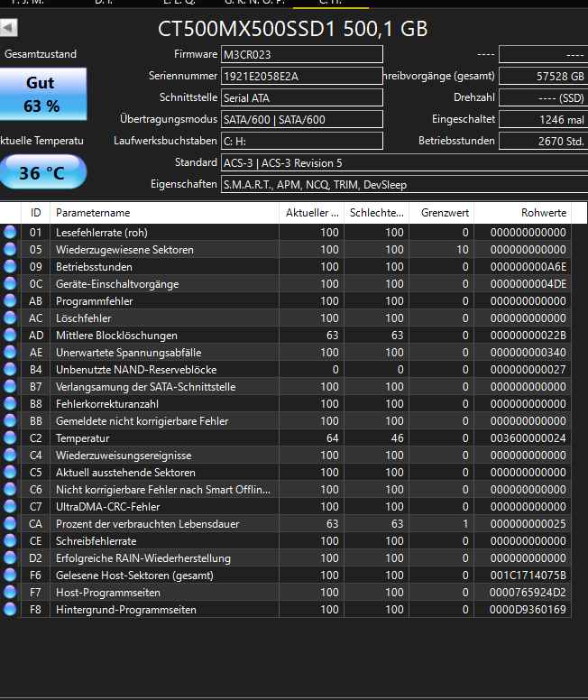The height and width of the screenshot is (700, 588).
Task: Click the Gesamtzustand label
Action: point(41,54)
